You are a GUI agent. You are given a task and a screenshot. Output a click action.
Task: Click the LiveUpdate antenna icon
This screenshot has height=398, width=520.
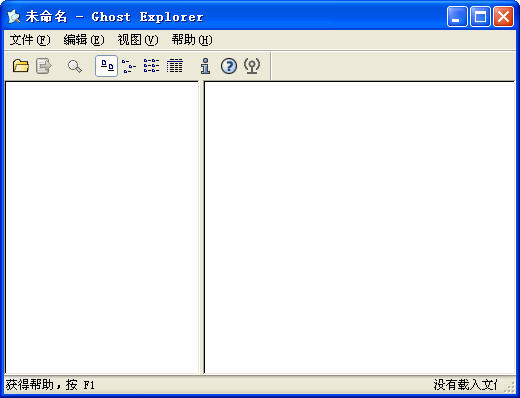pos(252,66)
